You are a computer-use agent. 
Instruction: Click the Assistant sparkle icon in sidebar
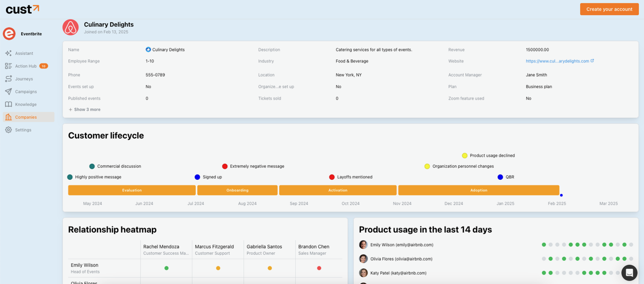(9, 53)
